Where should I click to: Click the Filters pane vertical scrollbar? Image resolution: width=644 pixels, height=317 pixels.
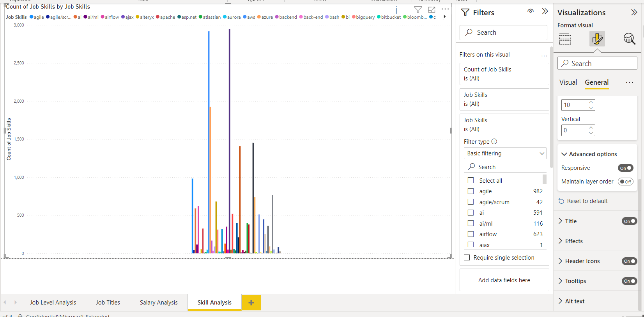coord(551,107)
